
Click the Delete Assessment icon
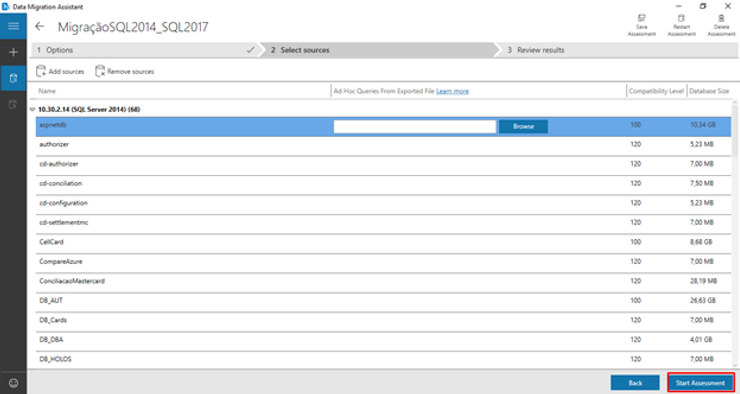[x=721, y=25]
